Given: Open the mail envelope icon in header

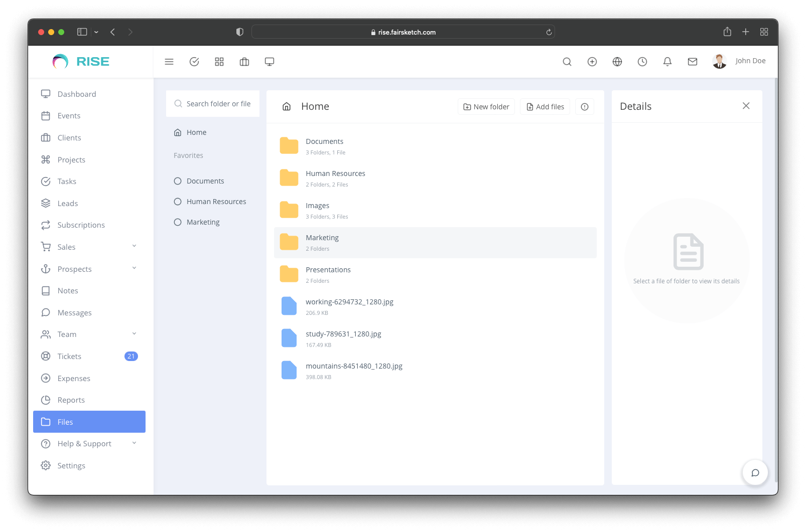Looking at the screenshot, I should coord(693,62).
